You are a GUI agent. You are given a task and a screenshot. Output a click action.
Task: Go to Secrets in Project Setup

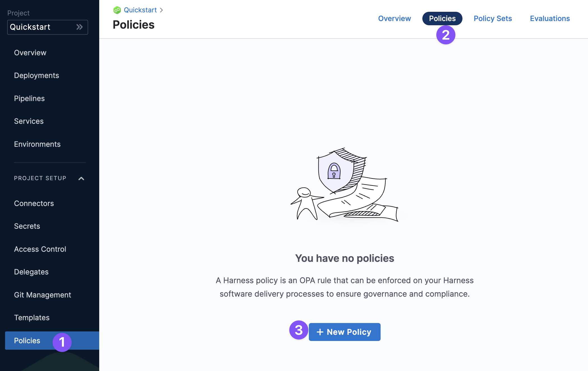click(27, 226)
